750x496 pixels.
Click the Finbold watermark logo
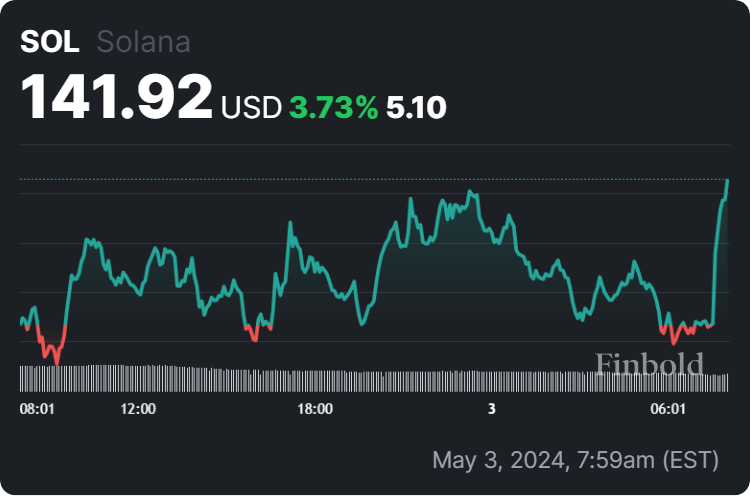tap(649, 364)
